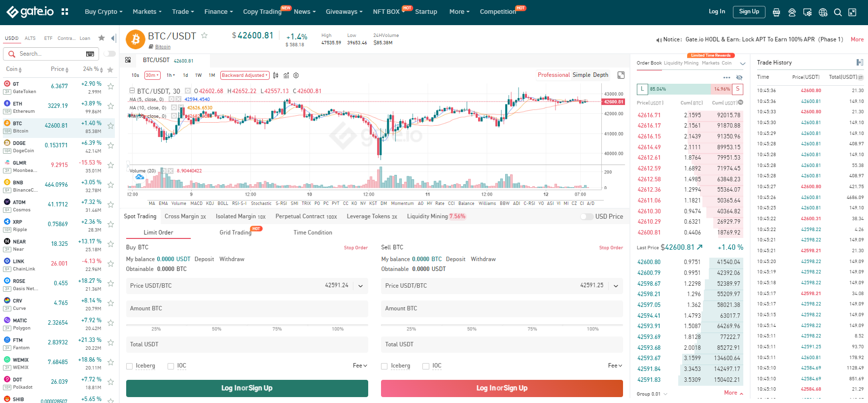Open the Markets dropdown menu
Viewport: 868px width, 403px height.
pos(147,12)
